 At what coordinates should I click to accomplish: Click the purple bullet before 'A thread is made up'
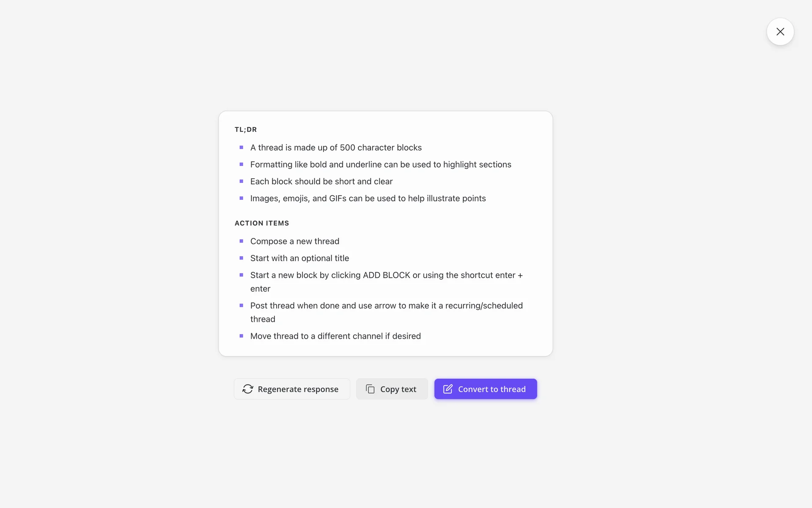241,147
